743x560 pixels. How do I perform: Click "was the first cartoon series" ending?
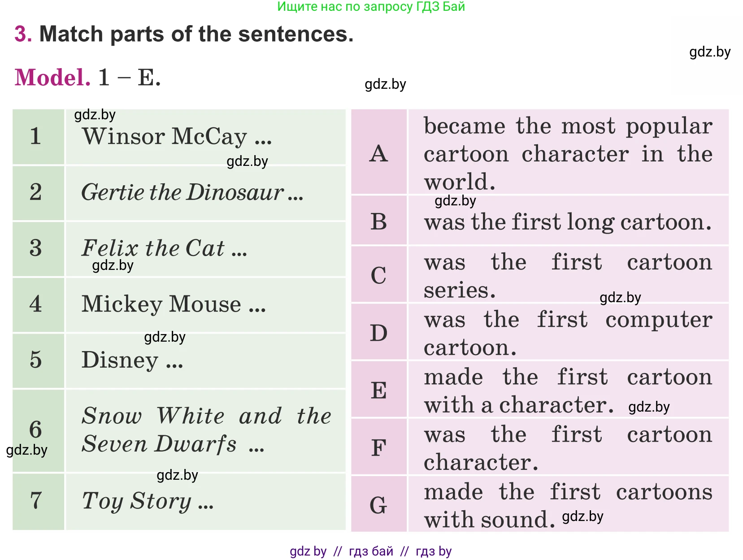click(567, 276)
